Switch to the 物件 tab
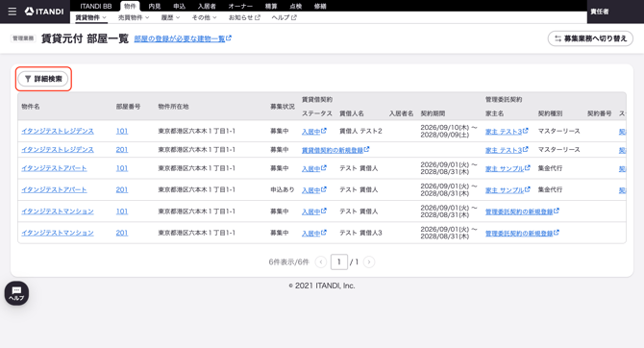The width and height of the screenshot is (644, 348). [x=130, y=6]
